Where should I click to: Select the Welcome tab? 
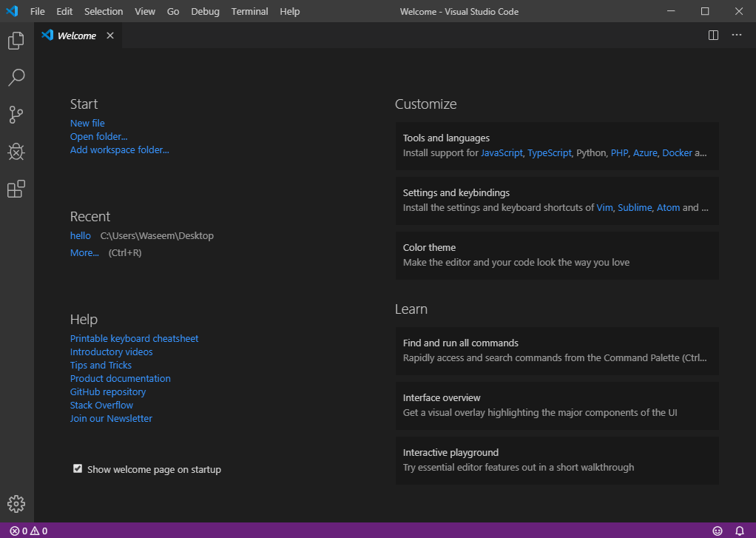pyautogui.click(x=78, y=36)
